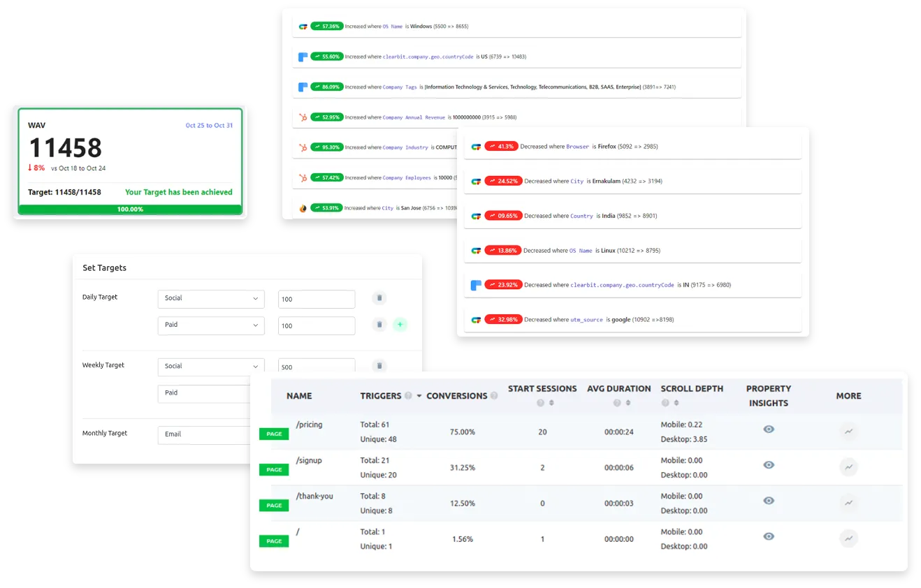921x588 pixels.
Task: Sort by the START SESSIONS sort arrows
Action: pyautogui.click(x=551, y=403)
